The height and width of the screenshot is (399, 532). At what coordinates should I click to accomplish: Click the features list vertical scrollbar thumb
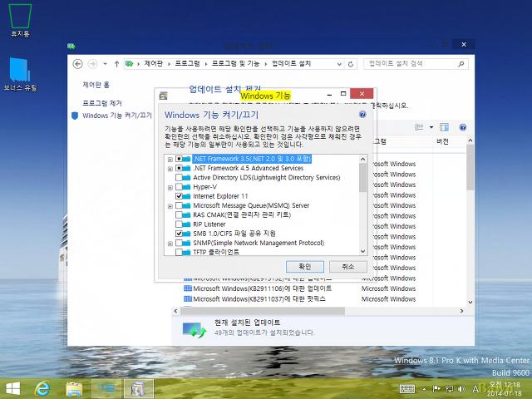(x=362, y=178)
